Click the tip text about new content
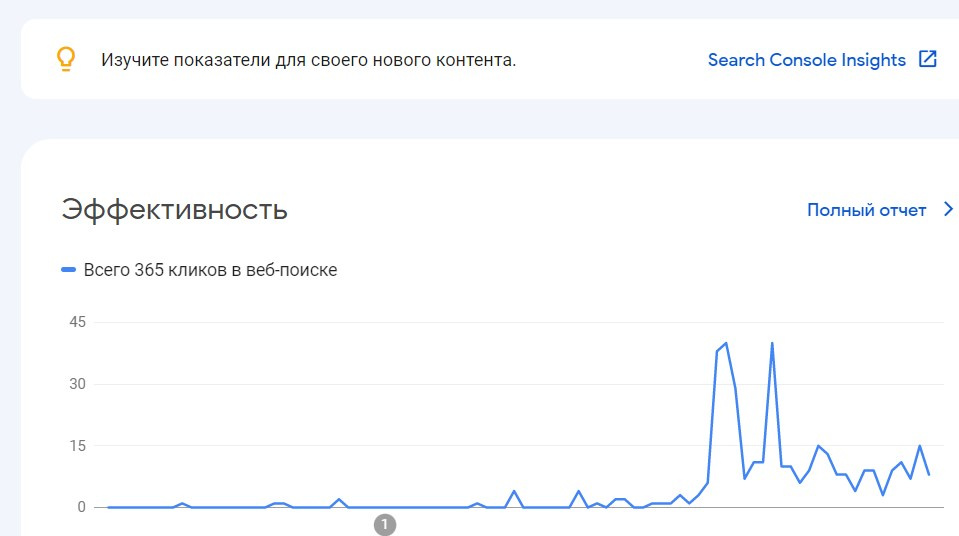959x536 pixels. click(308, 60)
